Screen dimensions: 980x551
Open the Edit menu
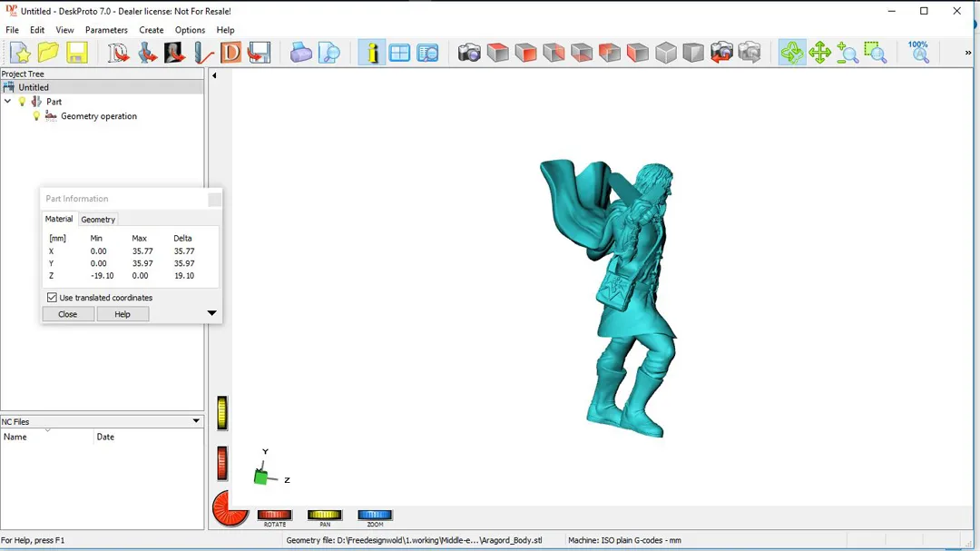coord(37,30)
